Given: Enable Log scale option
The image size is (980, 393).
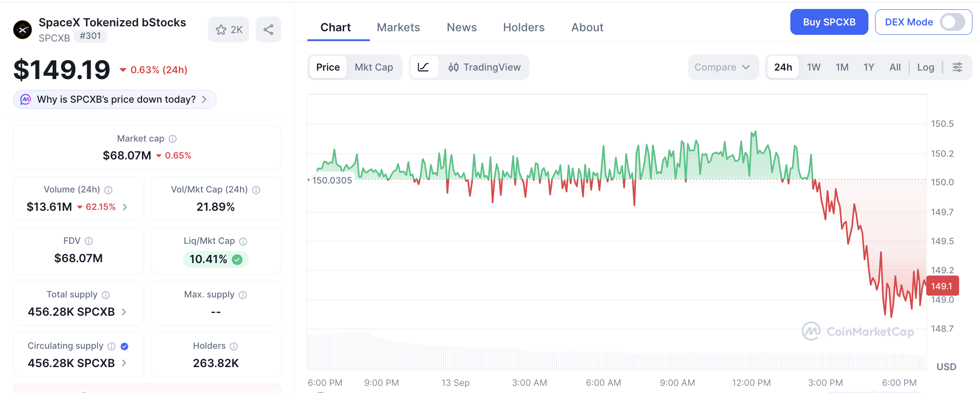Looking at the screenshot, I should [926, 67].
